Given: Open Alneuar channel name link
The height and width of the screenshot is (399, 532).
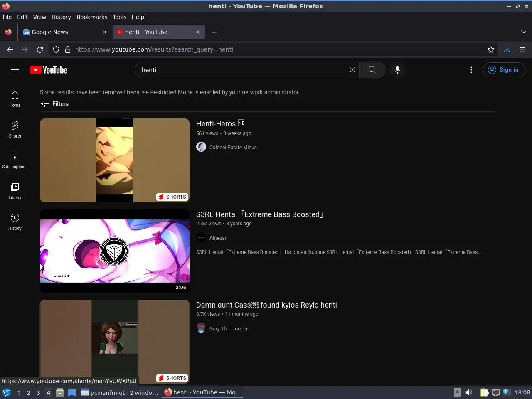Looking at the screenshot, I should point(218,238).
